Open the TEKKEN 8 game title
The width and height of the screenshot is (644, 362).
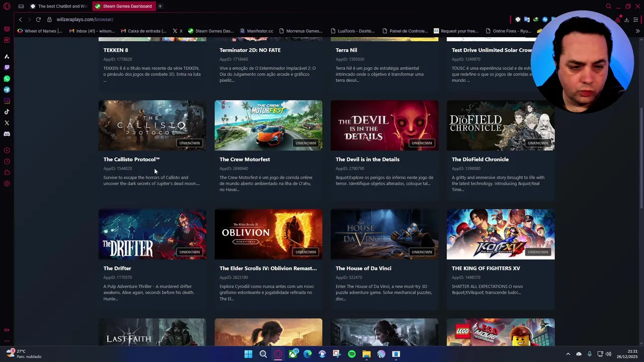[116, 50]
